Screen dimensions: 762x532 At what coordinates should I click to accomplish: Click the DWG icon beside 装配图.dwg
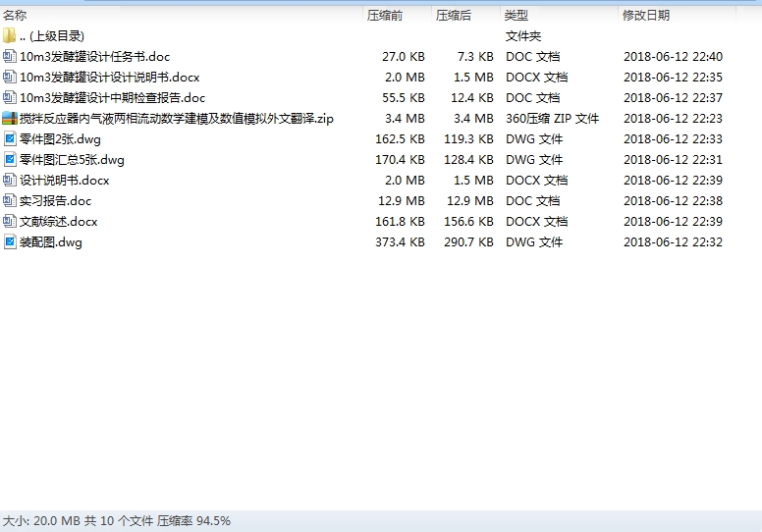click(9, 241)
